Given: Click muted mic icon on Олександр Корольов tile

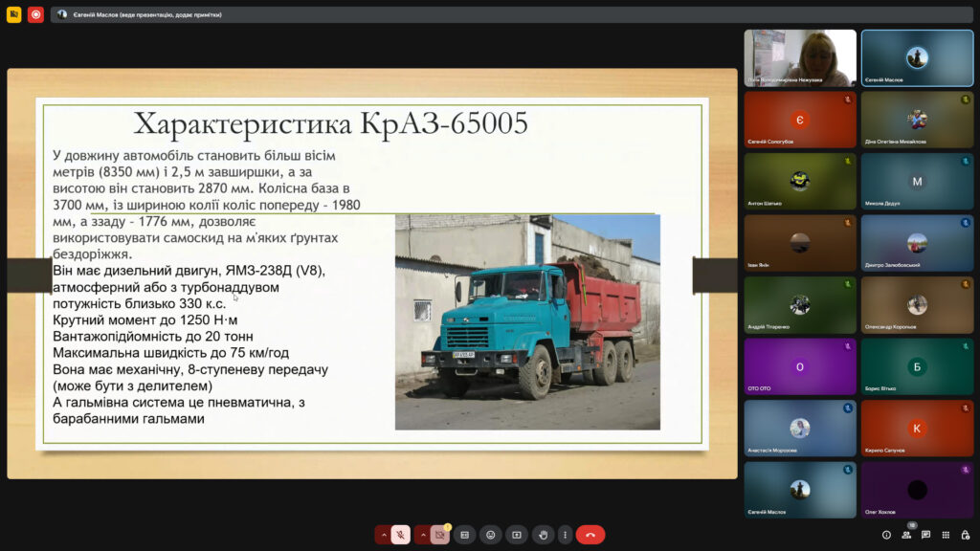Looking at the screenshot, I should tap(966, 284).
